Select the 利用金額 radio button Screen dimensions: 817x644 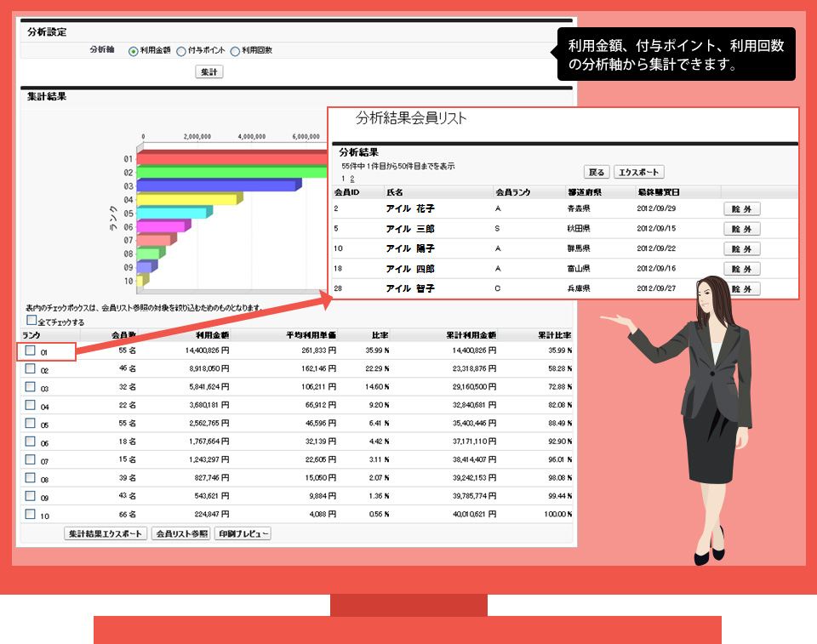coord(133,51)
